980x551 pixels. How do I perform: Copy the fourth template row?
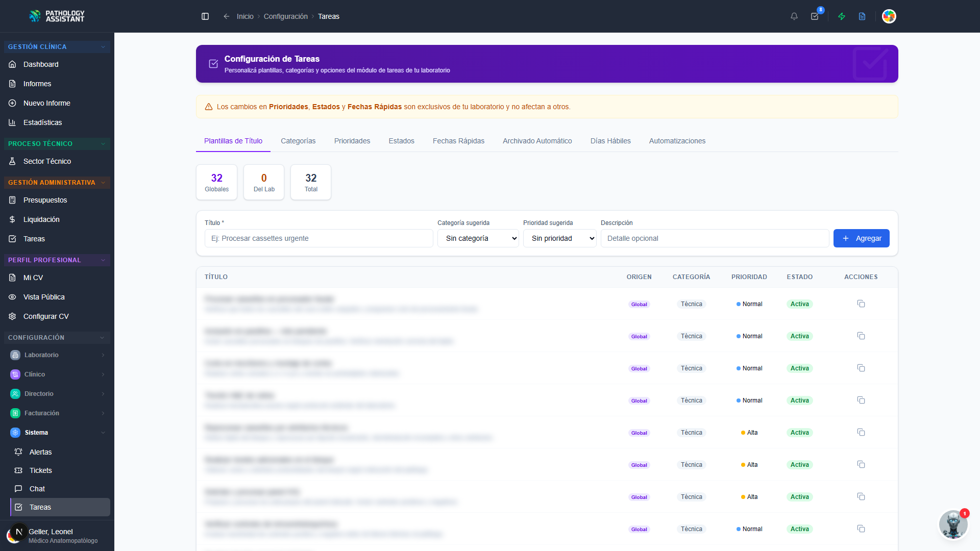tap(861, 400)
